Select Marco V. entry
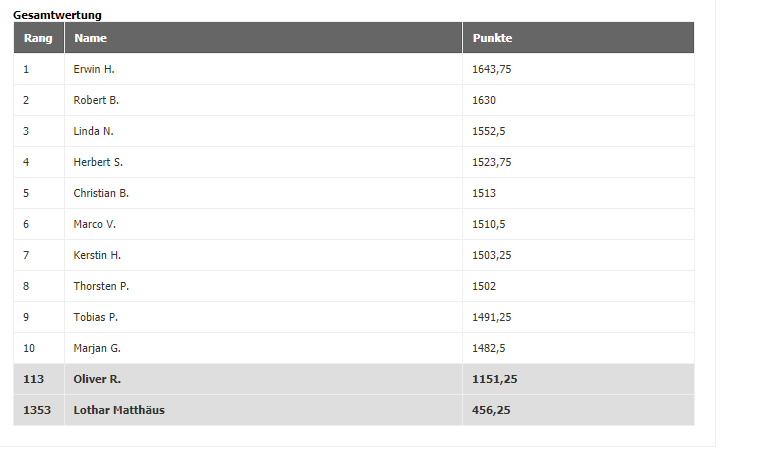769x462 pixels. point(95,224)
